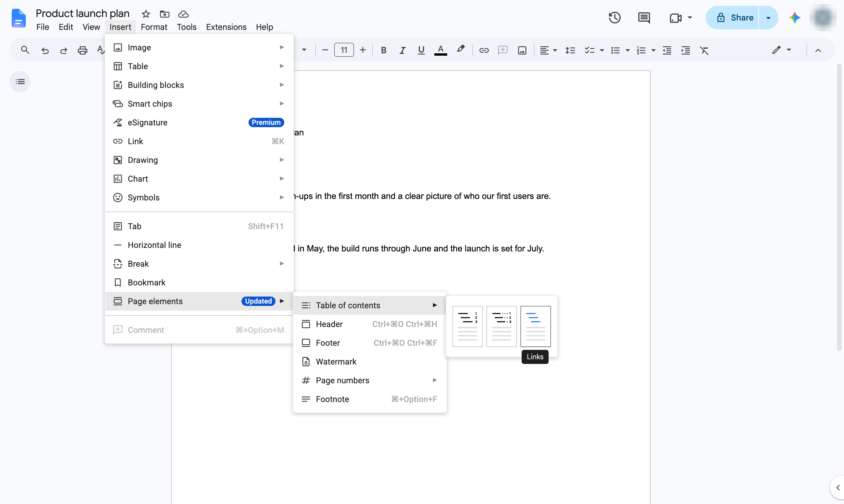Image resolution: width=844 pixels, height=504 pixels.
Task: Search the menus magnifier icon
Action: (25, 50)
